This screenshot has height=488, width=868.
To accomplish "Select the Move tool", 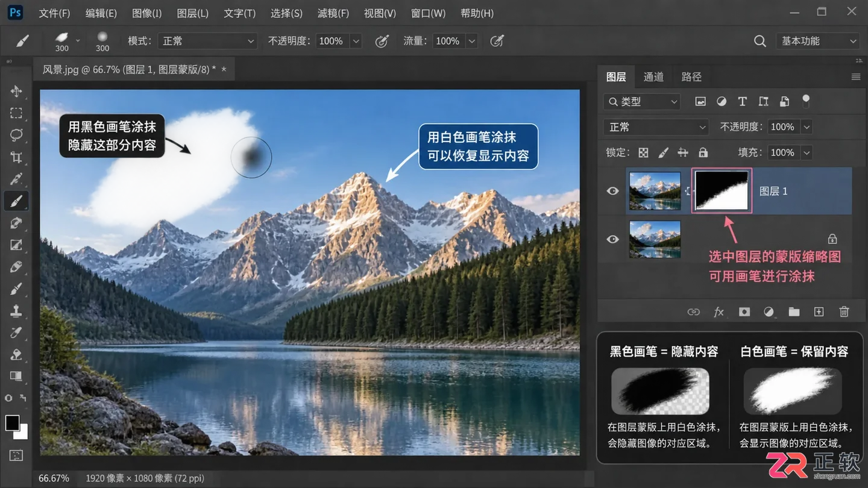I will point(16,91).
